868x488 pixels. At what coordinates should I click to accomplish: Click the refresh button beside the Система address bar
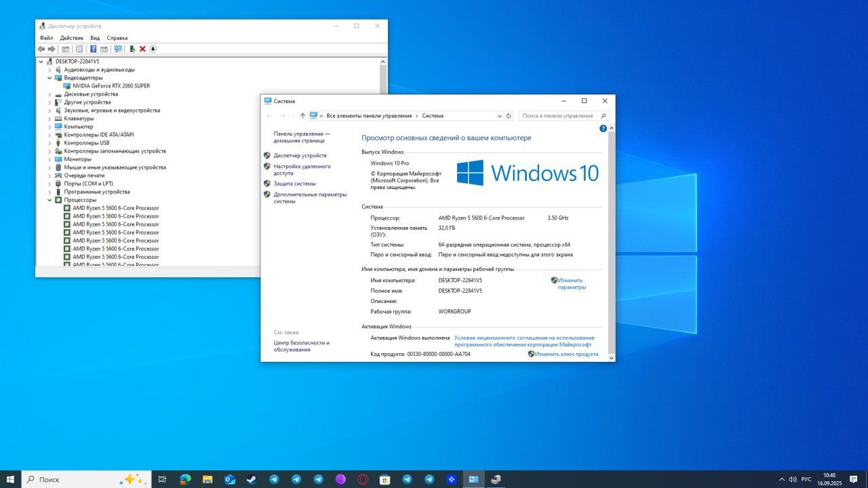509,116
